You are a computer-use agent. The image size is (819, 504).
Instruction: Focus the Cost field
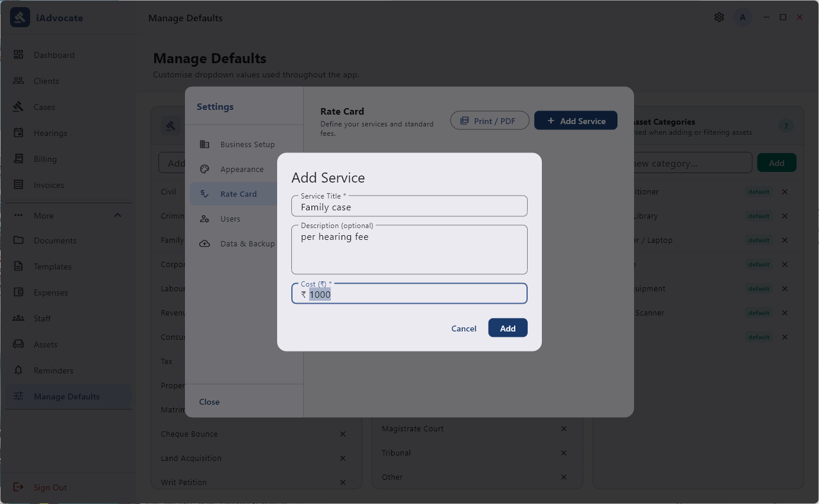click(x=409, y=294)
